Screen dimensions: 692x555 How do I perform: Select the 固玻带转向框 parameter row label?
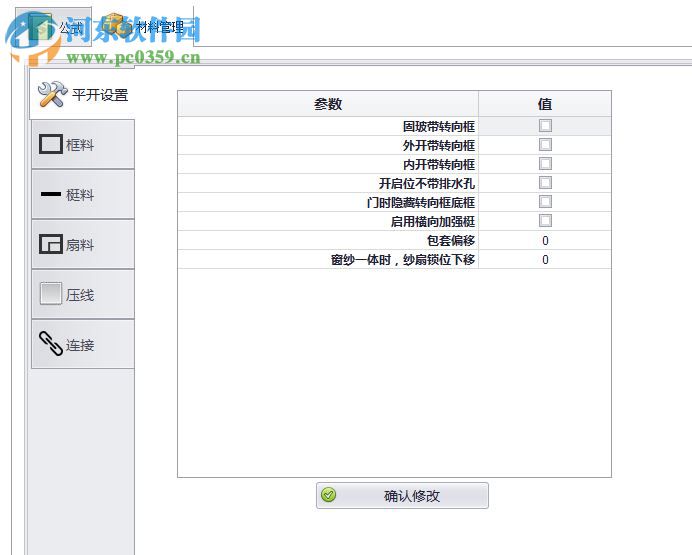pyautogui.click(x=439, y=127)
